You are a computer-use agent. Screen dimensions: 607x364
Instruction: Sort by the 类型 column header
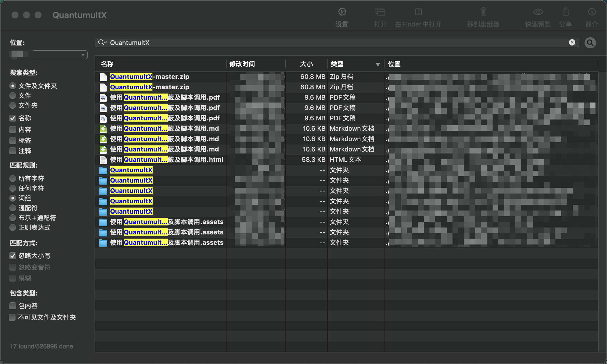tap(356, 64)
